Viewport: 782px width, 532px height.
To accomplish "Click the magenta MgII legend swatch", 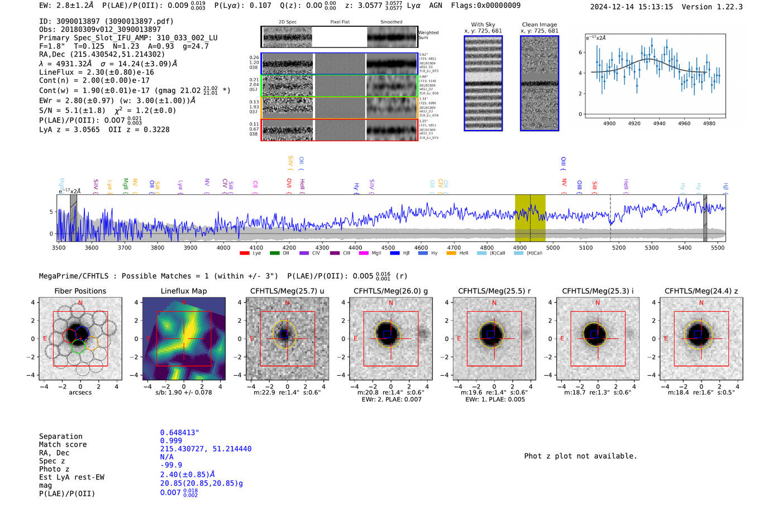I will point(364,253).
